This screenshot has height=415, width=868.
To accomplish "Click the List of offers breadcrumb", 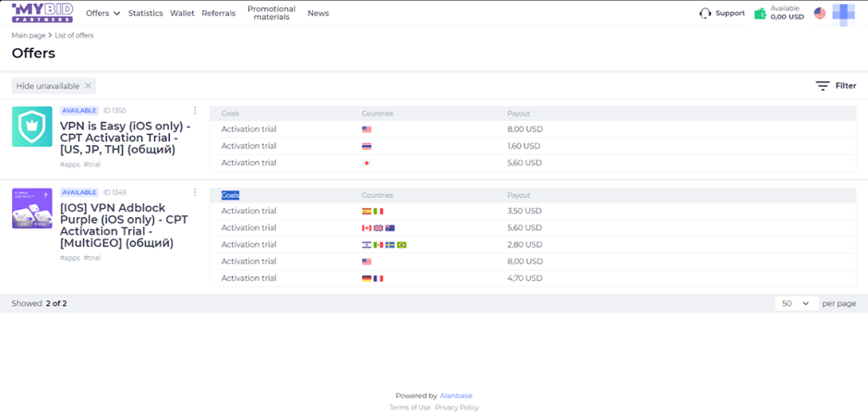I will tap(74, 35).
